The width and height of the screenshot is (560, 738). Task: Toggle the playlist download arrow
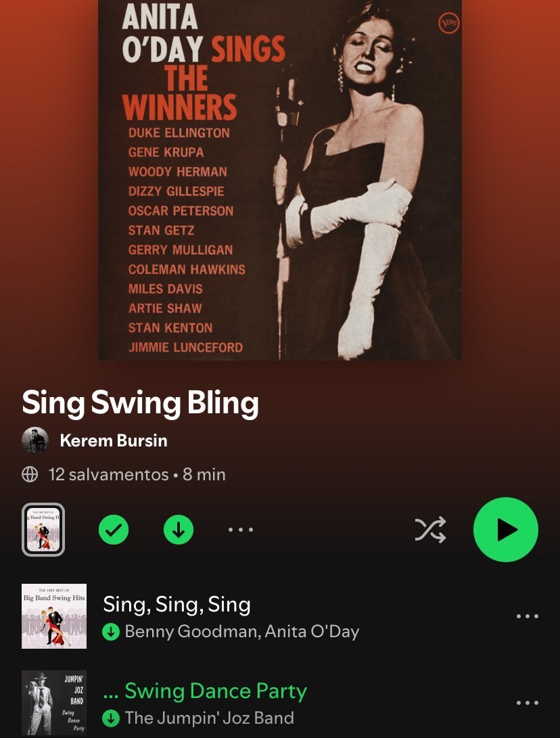coord(179,530)
